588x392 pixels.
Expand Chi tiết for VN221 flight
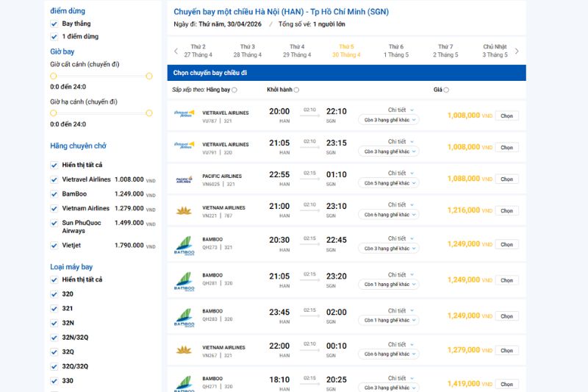(401, 204)
